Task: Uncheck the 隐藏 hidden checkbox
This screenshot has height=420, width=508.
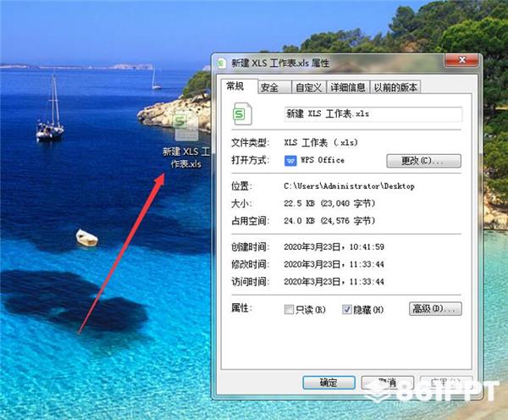Action: [x=346, y=309]
